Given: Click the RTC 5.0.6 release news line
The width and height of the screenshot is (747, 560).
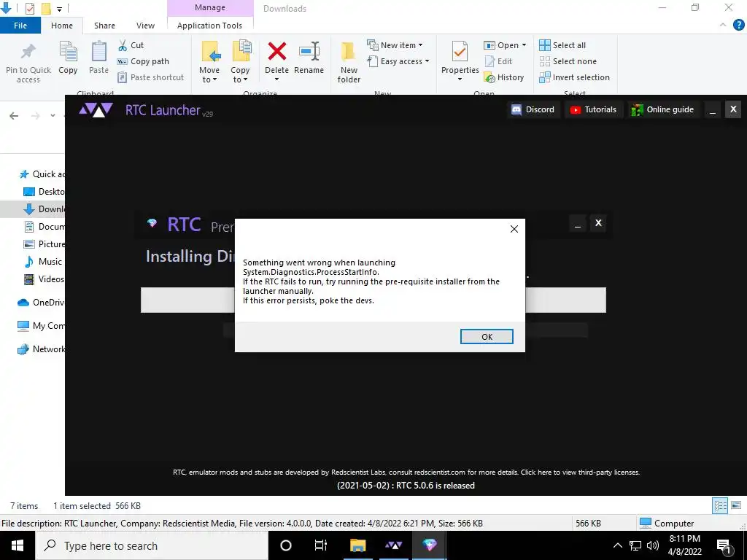Looking at the screenshot, I should [x=406, y=486].
